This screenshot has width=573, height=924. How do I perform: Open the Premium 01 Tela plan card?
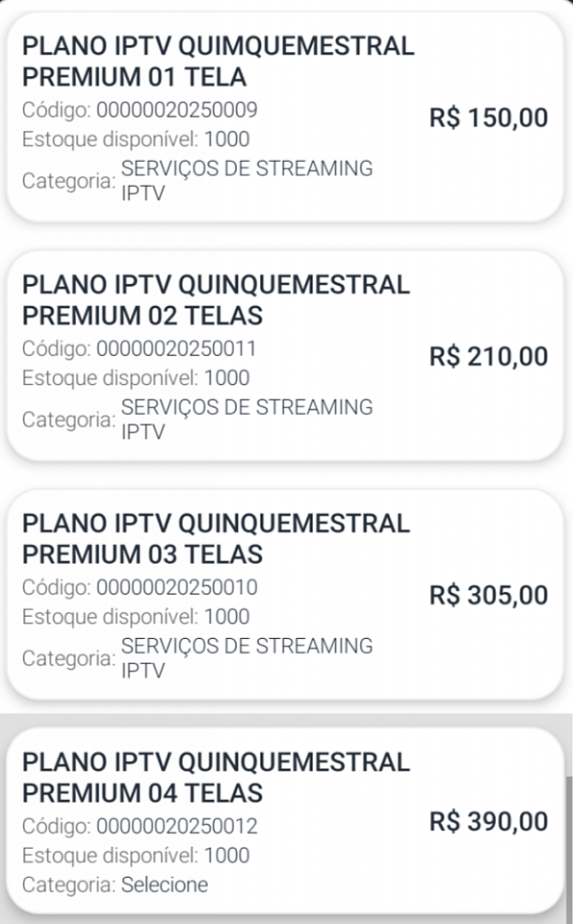285,116
